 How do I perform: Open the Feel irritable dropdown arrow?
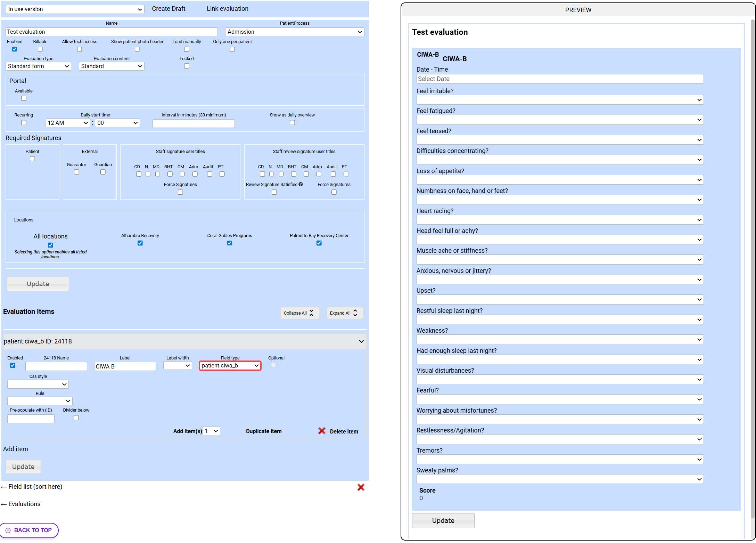[699, 100]
